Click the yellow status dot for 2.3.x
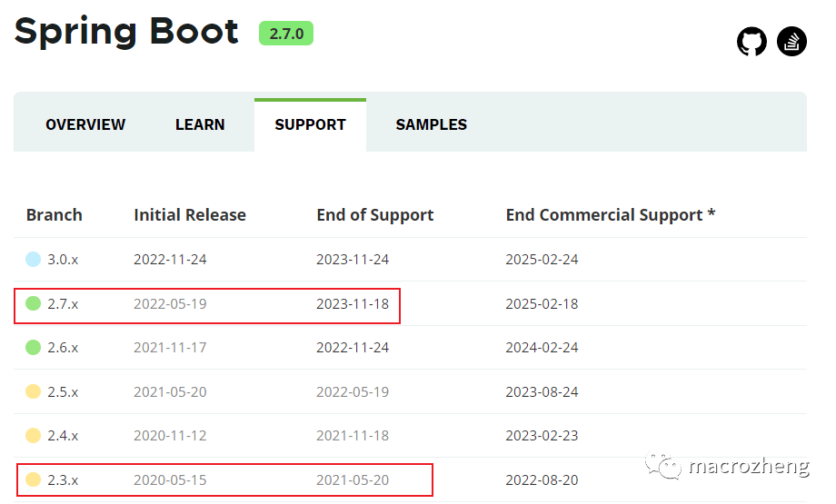 (33, 479)
